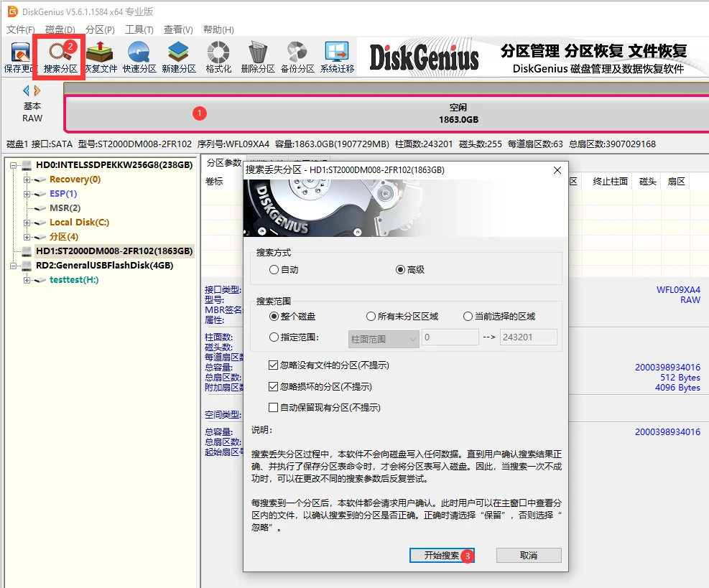Click the HD1 hard disk icon

click(27, 251)
